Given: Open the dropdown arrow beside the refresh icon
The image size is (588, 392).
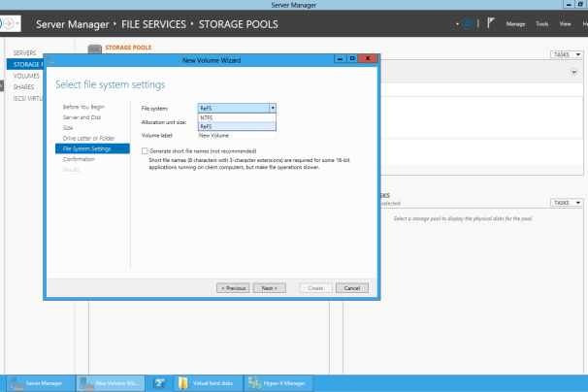Looking at the screenshot, I should [x=457, y=24].
